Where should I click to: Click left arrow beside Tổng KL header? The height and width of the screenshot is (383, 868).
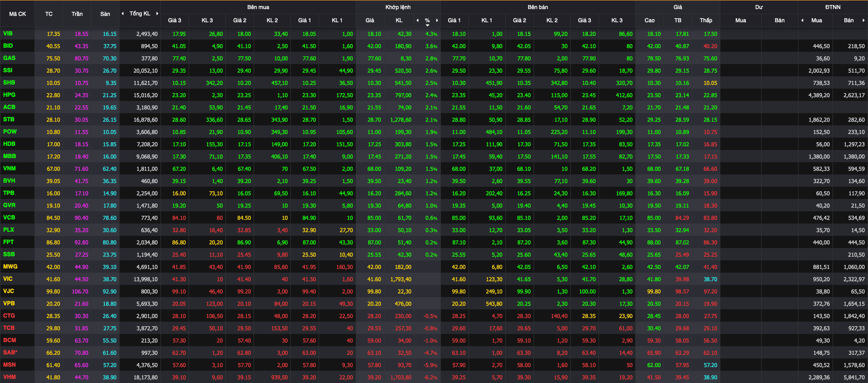click(123, 14)
